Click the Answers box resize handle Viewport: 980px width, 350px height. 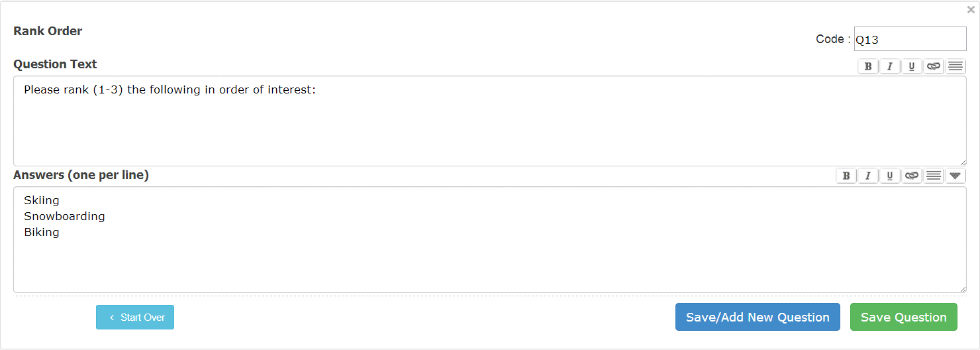(962, 288)
